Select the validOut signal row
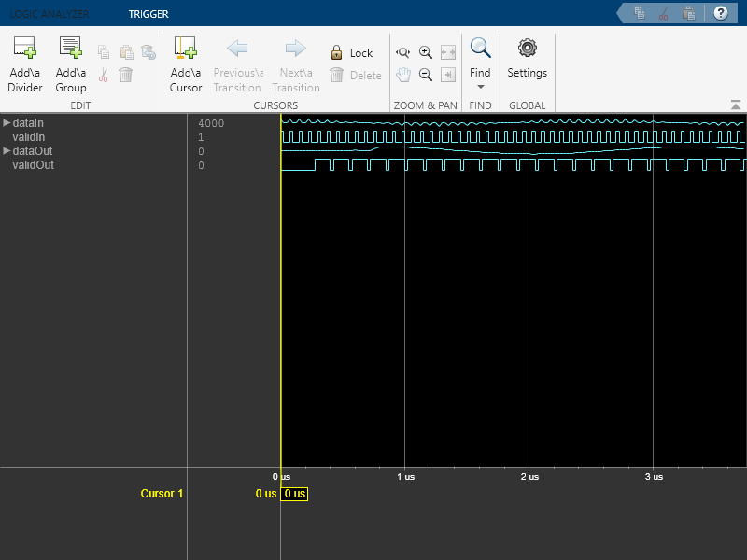This screenshot has width=747, height=560. pos(33,164)
